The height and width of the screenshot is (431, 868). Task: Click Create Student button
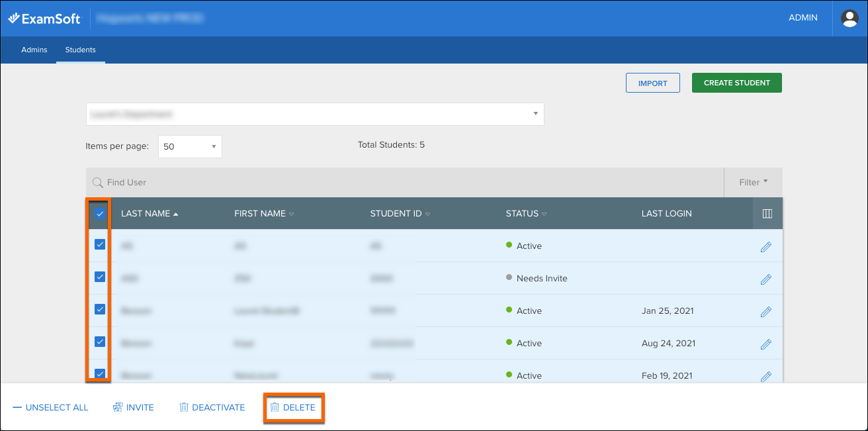pos(737,83)
